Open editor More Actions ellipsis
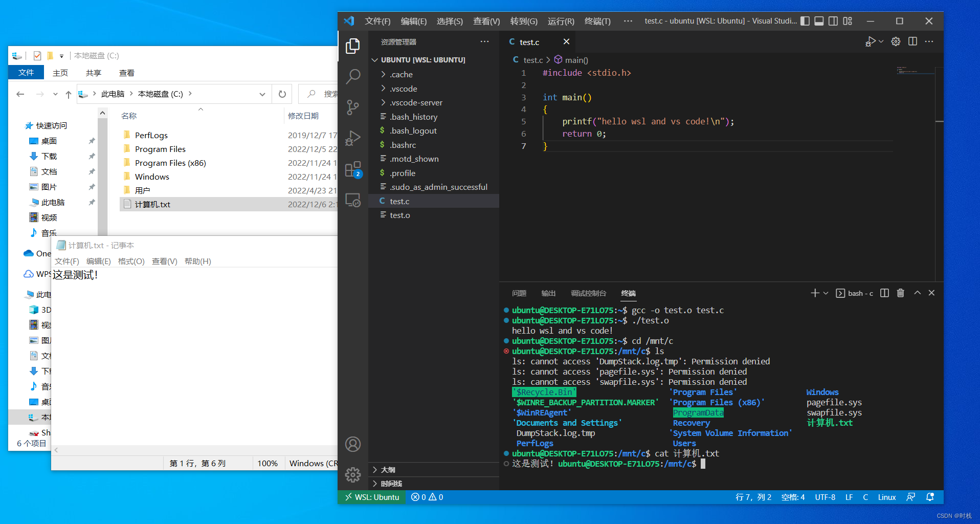Image resolution: width=980 pixels, height=524 pixels. coord(929,41)
